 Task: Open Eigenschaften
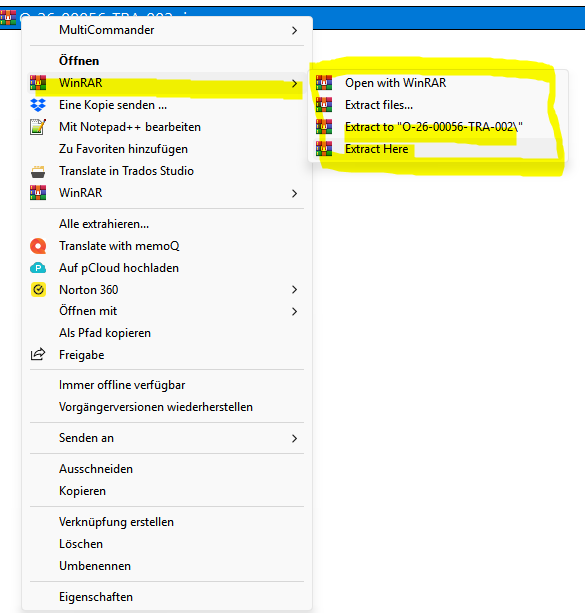click(x=167, y=597)
